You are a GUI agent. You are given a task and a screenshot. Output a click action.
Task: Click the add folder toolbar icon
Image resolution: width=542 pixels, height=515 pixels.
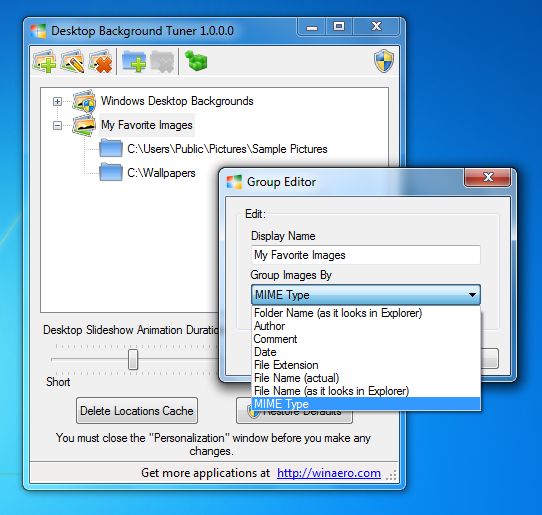click(x=134, y=62)
